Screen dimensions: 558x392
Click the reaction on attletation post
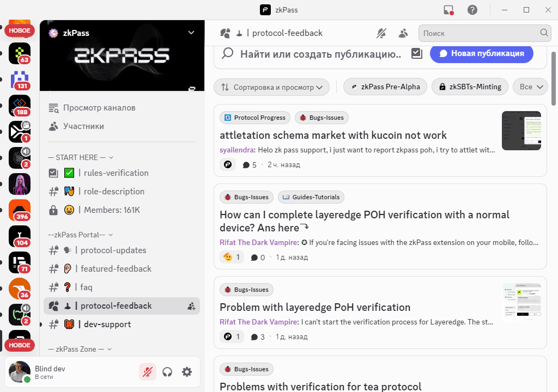[228, 165]
